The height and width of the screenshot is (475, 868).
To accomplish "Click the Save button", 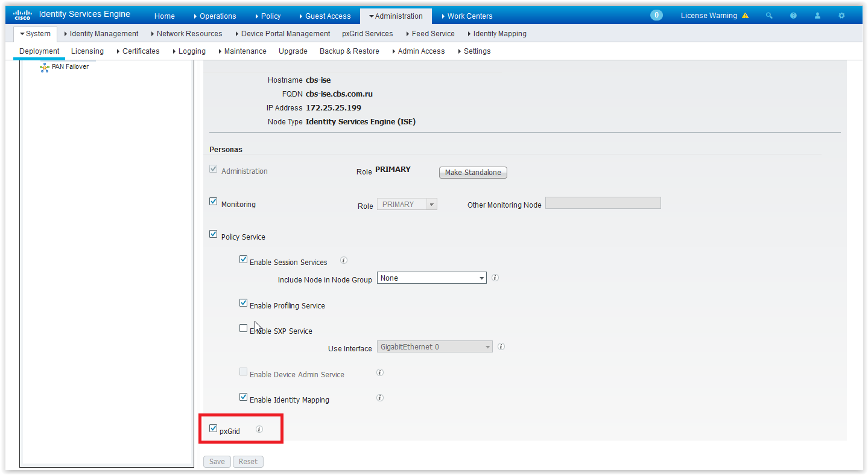I will pyautogui.click(x=217, y=462).
